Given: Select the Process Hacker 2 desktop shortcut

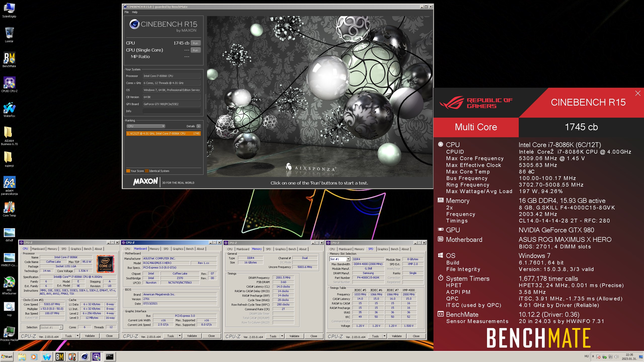Looking at the screenshot, I should tap(9, 336).
